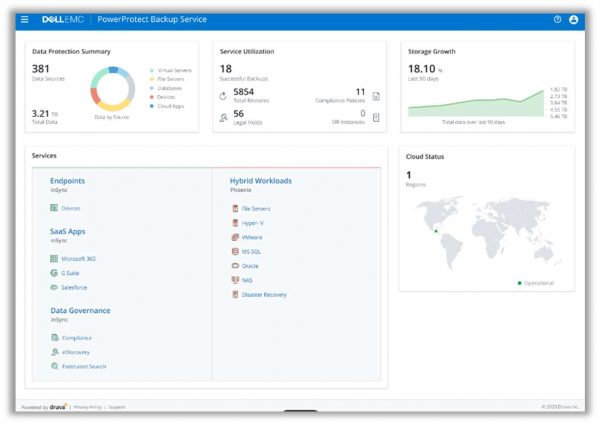Click the 18.10 Storage Growth percentage

click(425, 69)
